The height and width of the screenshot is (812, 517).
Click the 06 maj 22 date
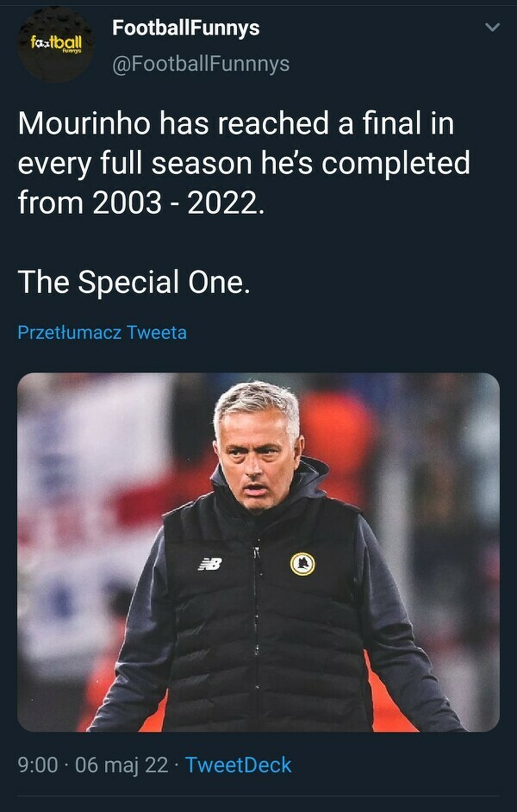121,765
